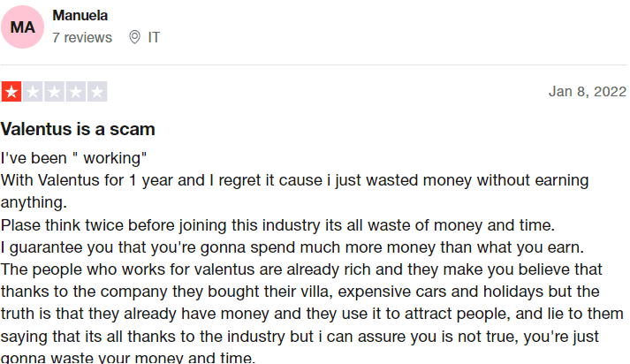Click the sentence starting 'I guarantee you'
The width and height of the screenshot is (630, 364).
(x=292, y=247)
